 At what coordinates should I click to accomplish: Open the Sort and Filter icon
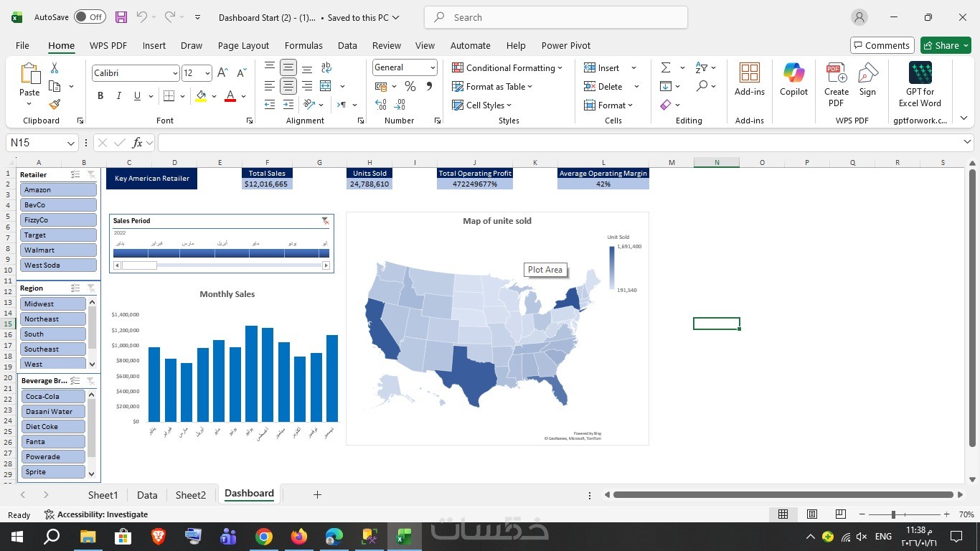point(702,67)
